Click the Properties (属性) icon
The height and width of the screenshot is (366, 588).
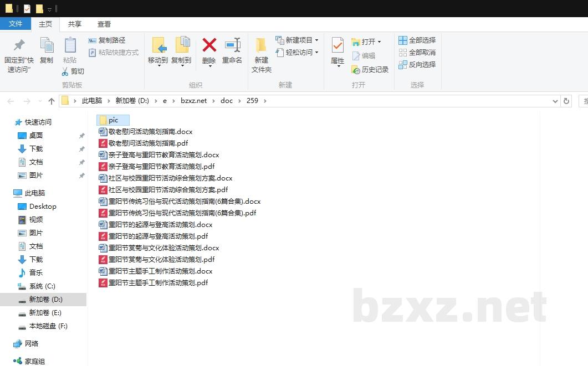[x=338, y=45]
